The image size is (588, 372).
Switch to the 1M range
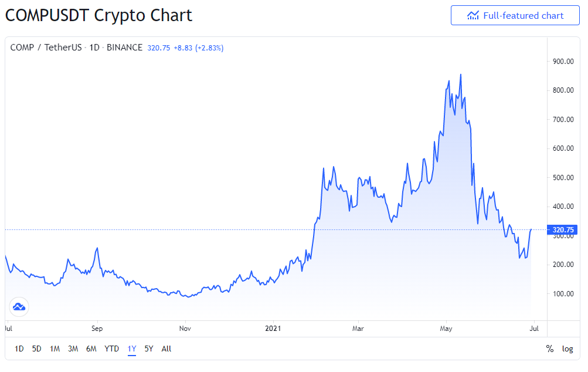[x=55, y=349]
